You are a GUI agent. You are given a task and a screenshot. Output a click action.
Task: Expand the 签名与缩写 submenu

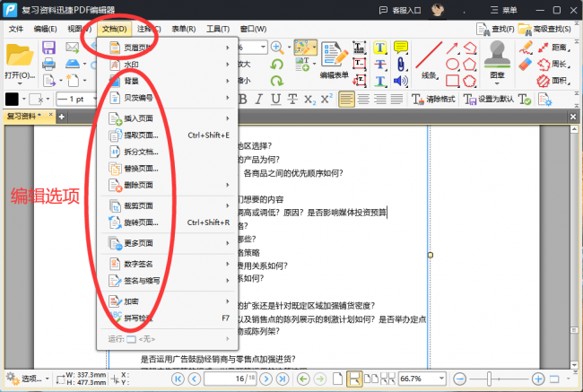(x=168, y=281)
